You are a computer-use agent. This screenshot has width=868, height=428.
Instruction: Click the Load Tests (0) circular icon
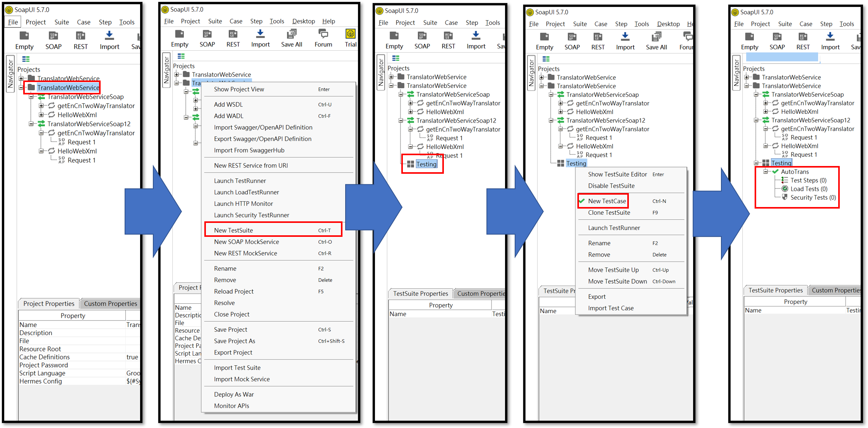click(x=785, y=189)
